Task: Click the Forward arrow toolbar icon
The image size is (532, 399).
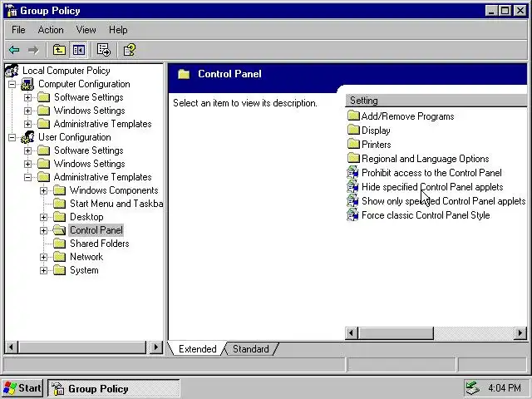Action: [x=33, y=50]
